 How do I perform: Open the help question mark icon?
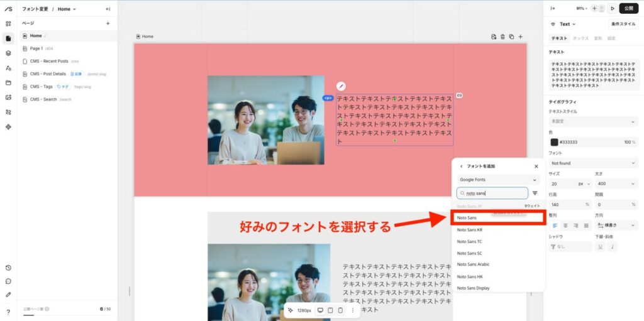(x=8, y=312)
